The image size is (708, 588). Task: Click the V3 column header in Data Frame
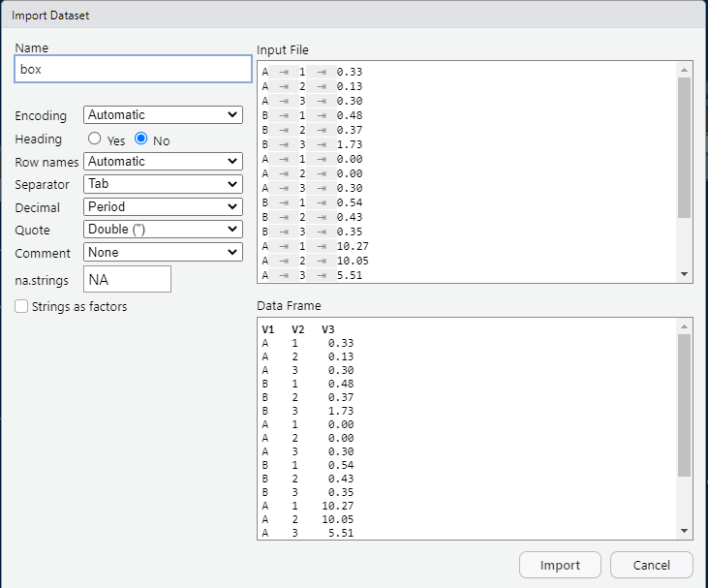pos(327,329)
